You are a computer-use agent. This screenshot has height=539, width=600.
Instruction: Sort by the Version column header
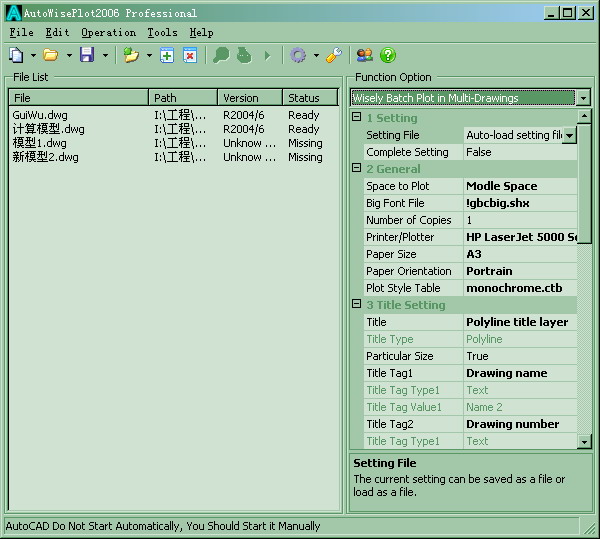pyautogui.click(x=250, y=98)
